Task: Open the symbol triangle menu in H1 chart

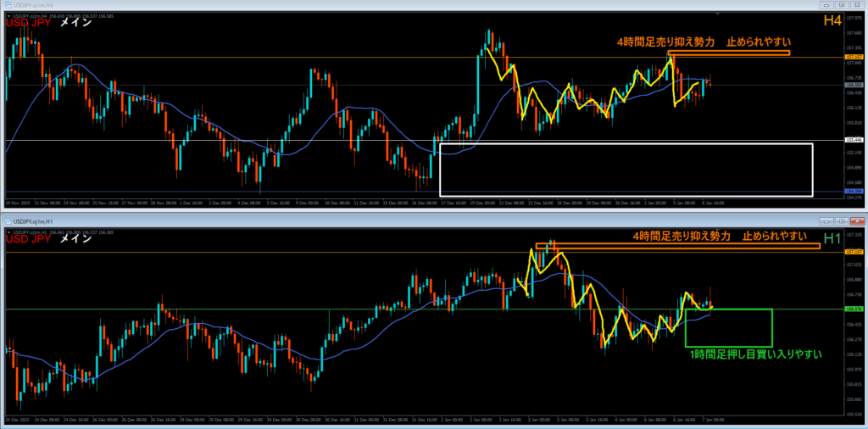Action: [8, 232]
